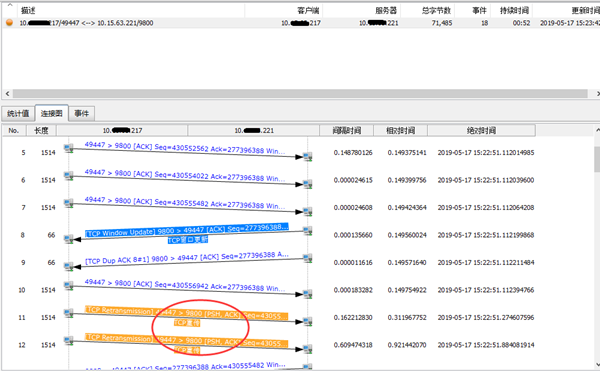Select packet 6 with Seq=430554022
600x371 pixels.
(184, 175)
